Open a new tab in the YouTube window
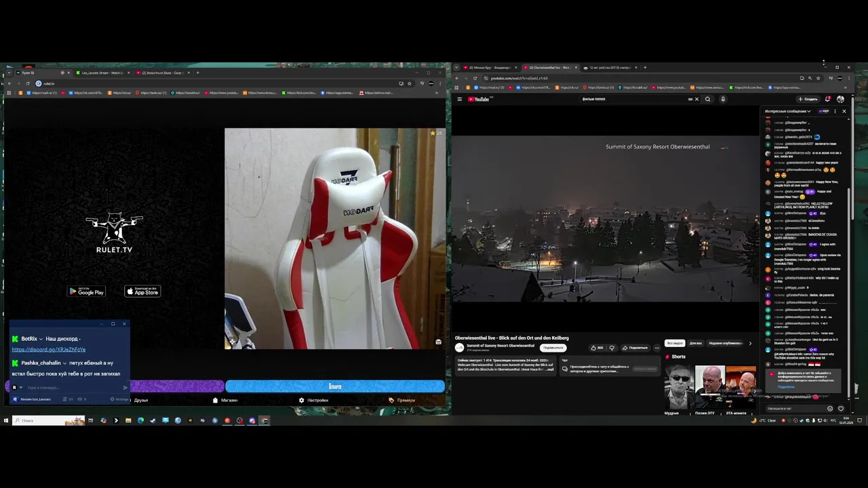The height and width of the screenshot is (488, 868). [645, 67]
